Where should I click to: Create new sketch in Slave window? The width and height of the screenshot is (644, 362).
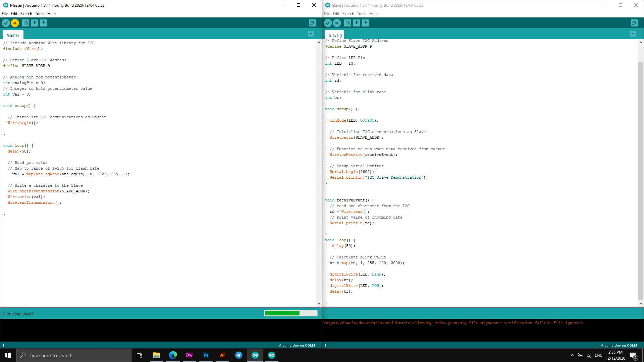coord(347,23)
